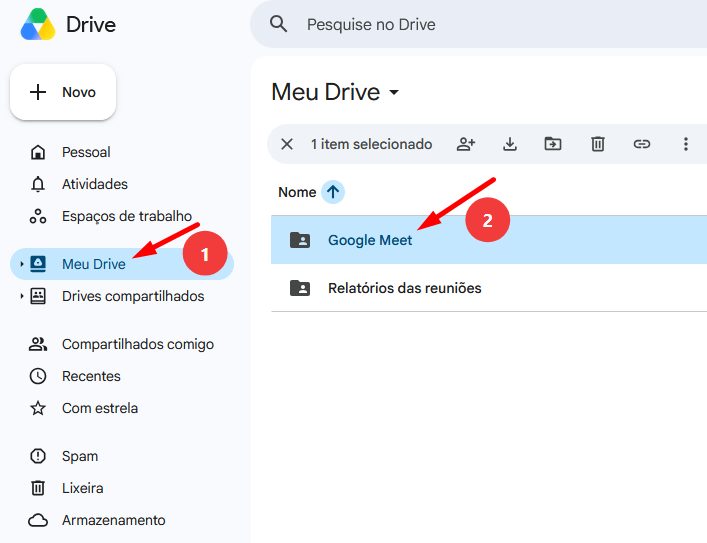Viewport: 707px width, 543px height.
Task: Select Meu Drive in the sidebar
Action: click(x=122, y=264)
